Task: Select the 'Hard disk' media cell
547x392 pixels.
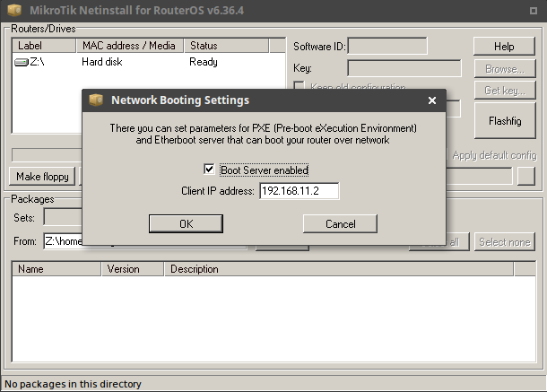Action: [x=102, y=62]
